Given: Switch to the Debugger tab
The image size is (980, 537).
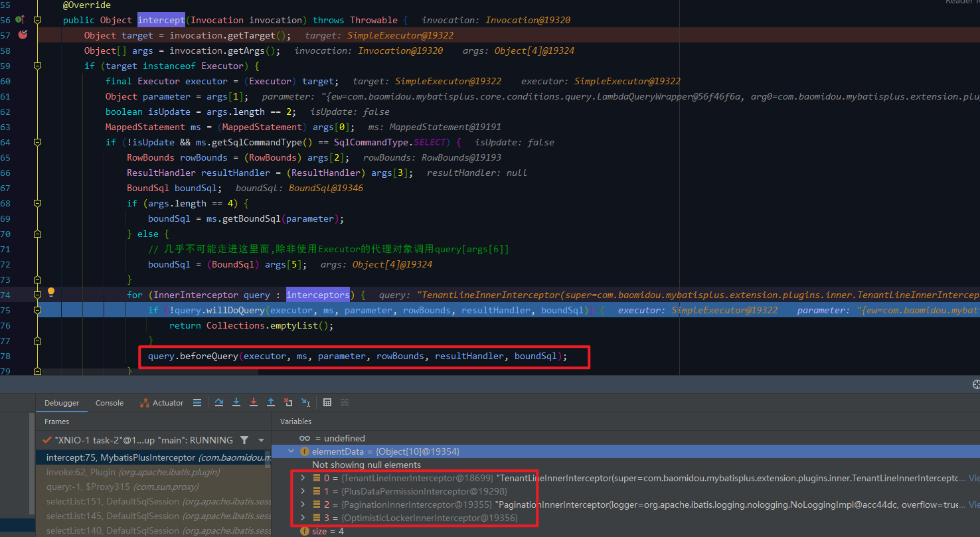Looking at the screenshot, I should point(62,403).
